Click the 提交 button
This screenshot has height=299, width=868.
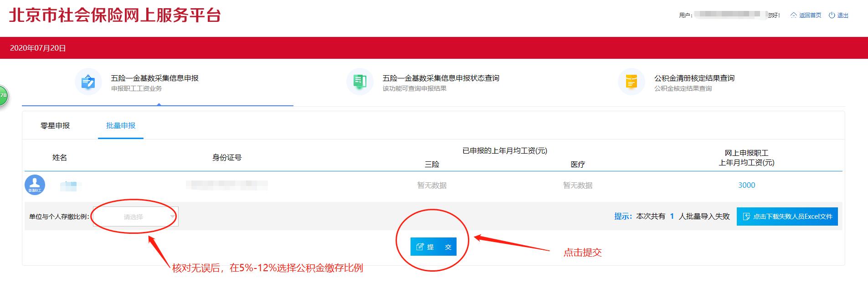[433, 247]
